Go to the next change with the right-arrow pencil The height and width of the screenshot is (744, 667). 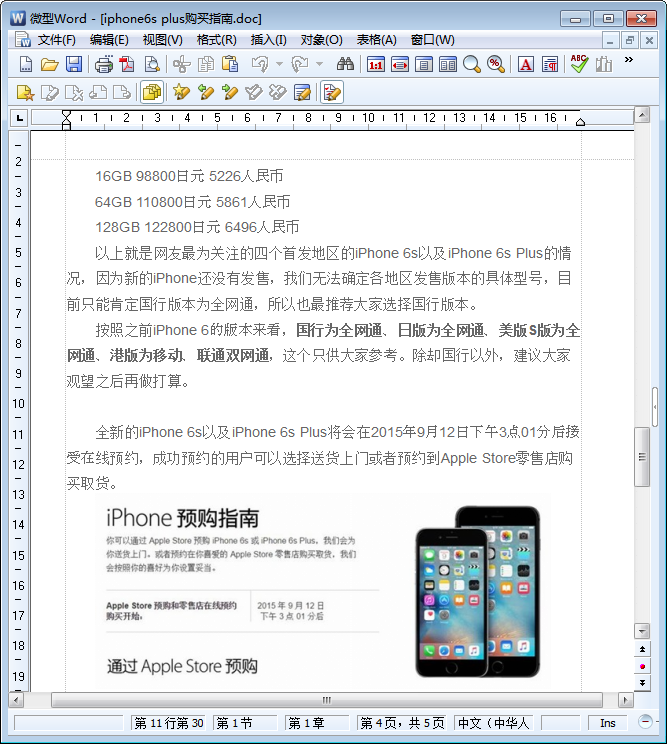point(230,93)
